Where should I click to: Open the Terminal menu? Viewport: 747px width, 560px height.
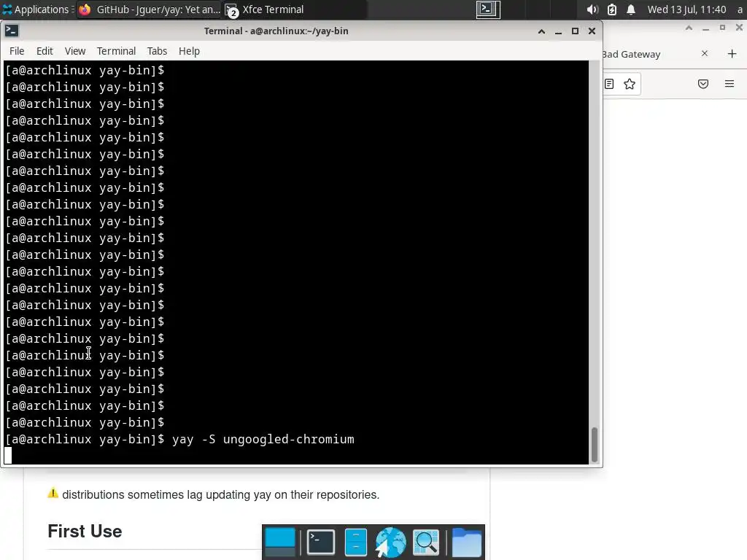click(116, 51)
